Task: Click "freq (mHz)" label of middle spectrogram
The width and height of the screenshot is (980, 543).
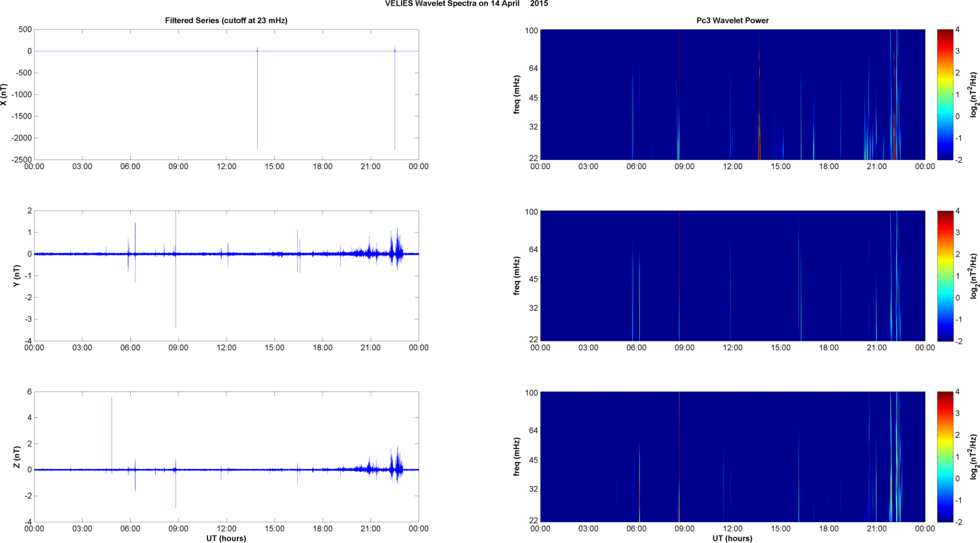Action: [517, 276]
